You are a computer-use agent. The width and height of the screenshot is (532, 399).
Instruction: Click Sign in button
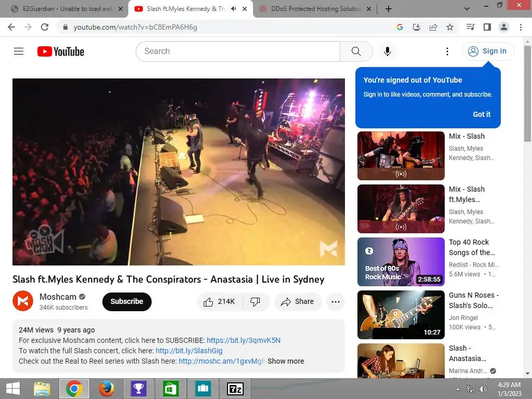[x=488, y=51]
